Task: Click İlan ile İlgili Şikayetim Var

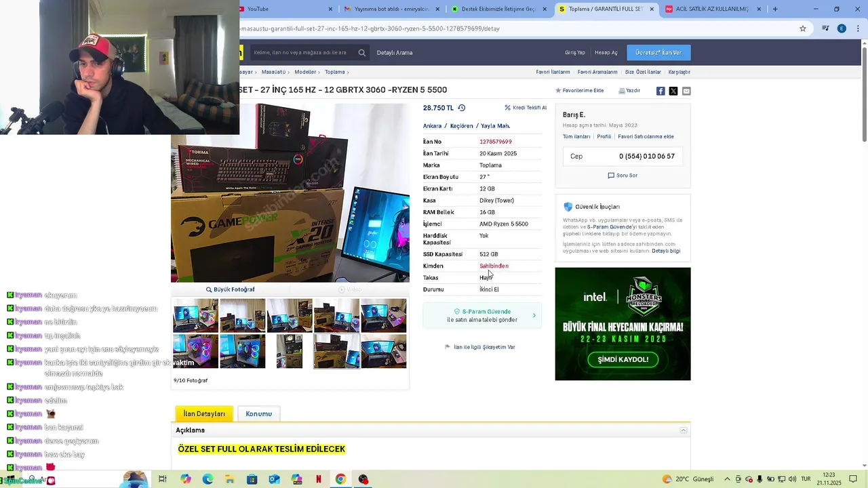Action: click(x=480, y=347)
